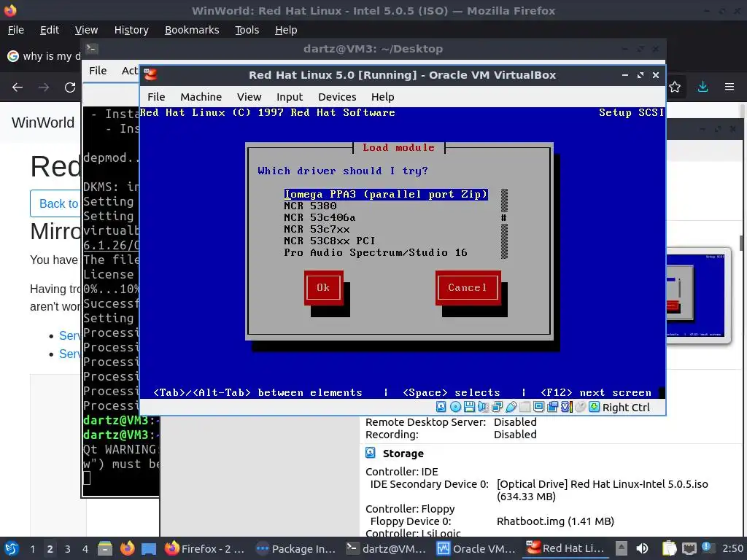Switch to workspace 1 in taskbar
The height and width of the screenshot is (560, 747).
click(32, 548)
